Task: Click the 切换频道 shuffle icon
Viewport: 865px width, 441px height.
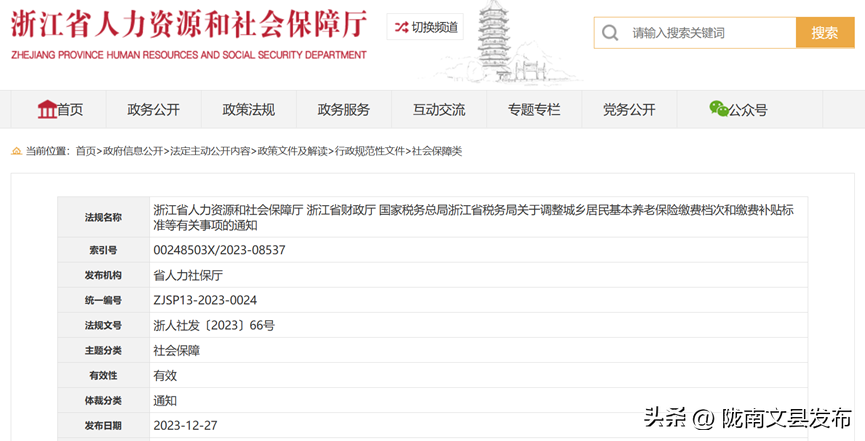Action: click(400, 27)
